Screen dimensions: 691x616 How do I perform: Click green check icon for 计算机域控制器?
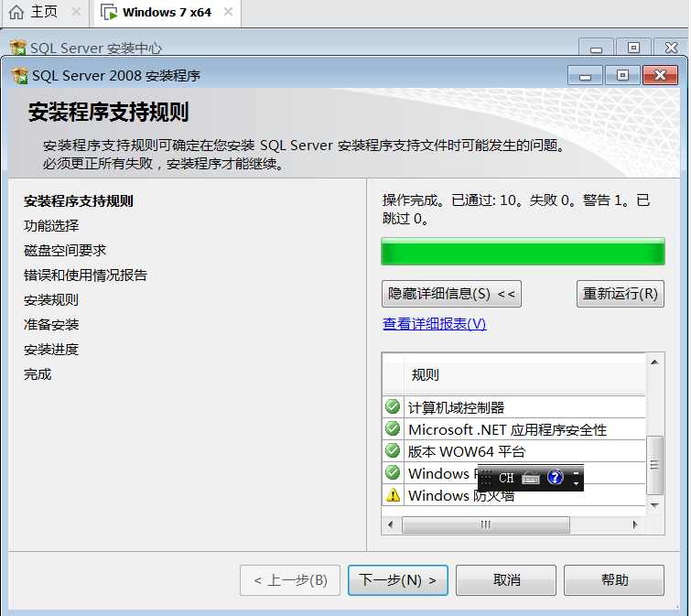(393, 406)
